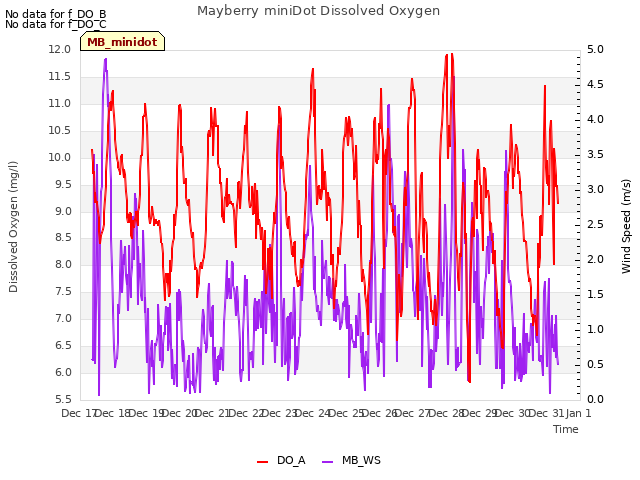The image size is (640, 480).
Task: Click the 11.5 tick on left axis
Action: point(60,76)
